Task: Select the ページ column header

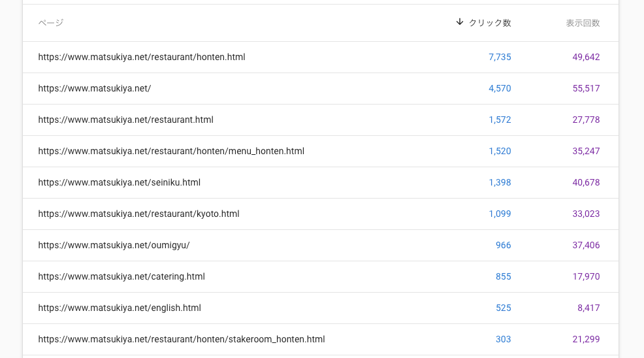Action: click(51, 23)
